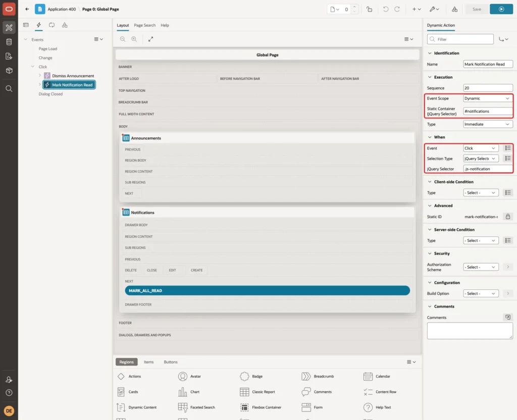517x420 pixels.
Task: Select Buttons gallery tab
Action: pos(171,361)
